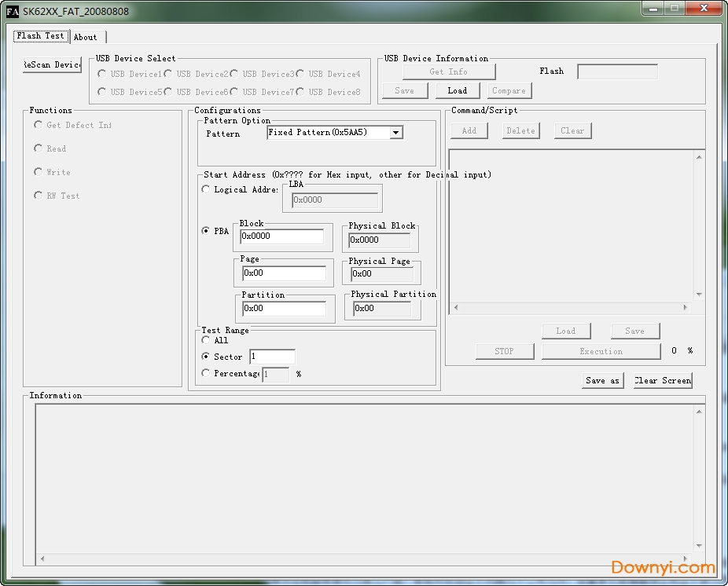The height and width of the screenshot is (586, 728).
Task: Click the script list horizontal scroll right arrow
Action: [x=685, y=308]
